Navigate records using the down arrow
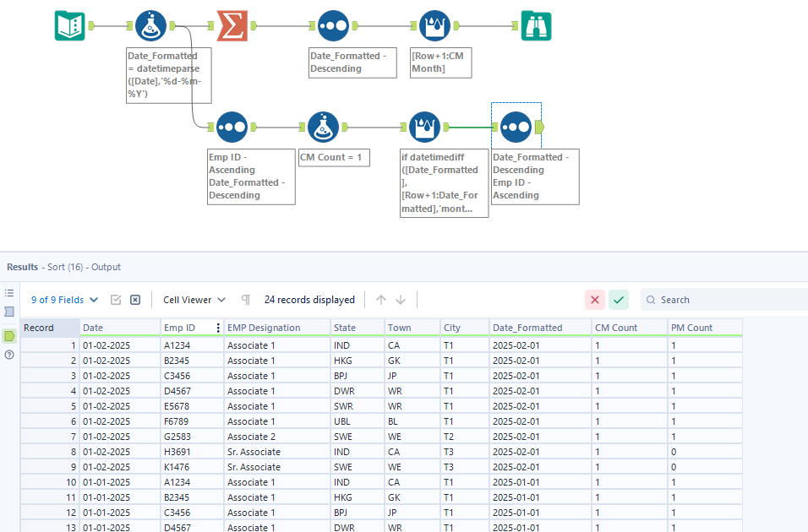The height and width of the screenshot is (532, 808). coord(400,299)
